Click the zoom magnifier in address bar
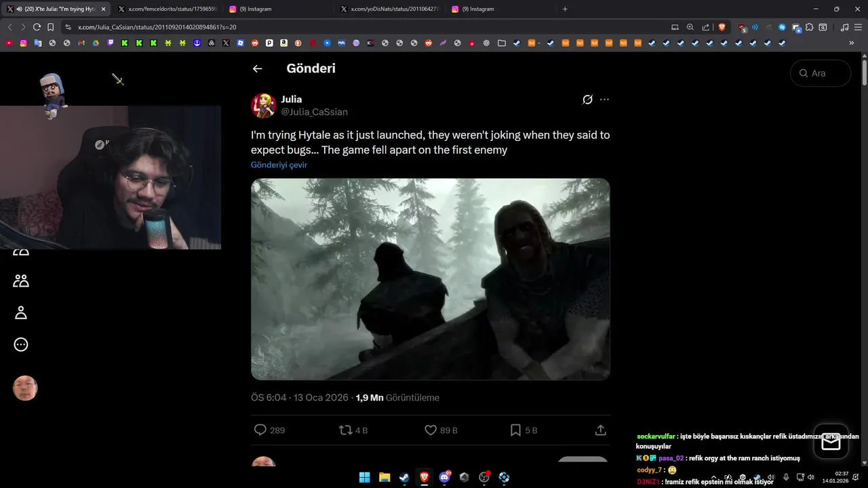 [690, 27]
